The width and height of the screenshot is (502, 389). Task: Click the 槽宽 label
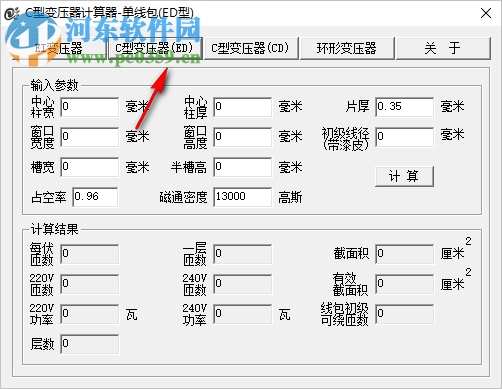[42, 167]
